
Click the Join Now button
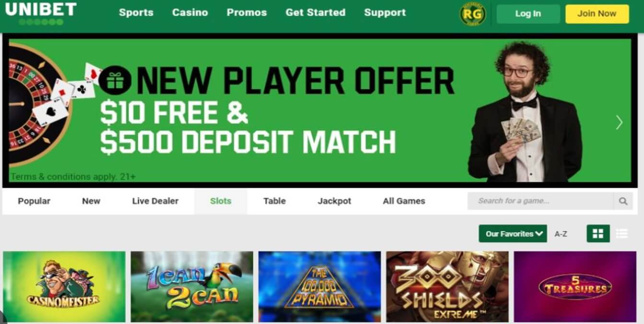pos(597,14)
